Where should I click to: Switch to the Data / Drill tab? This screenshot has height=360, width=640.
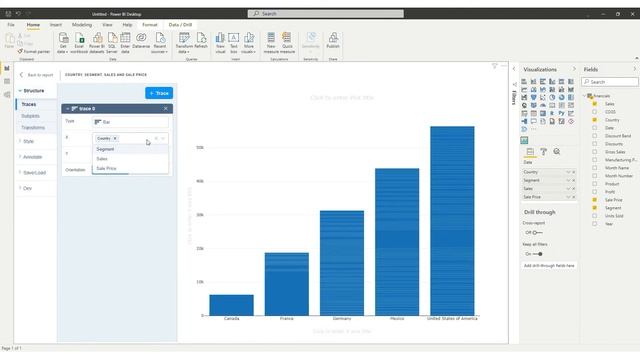(x=180, y=25)
